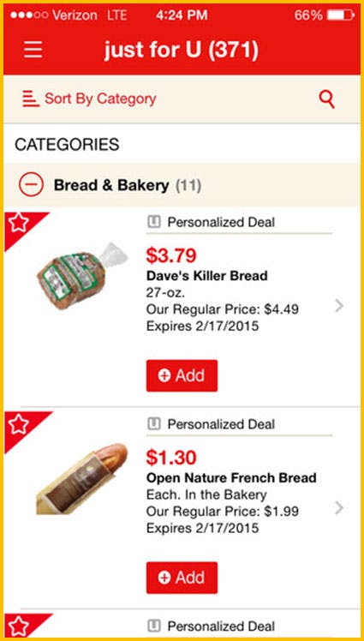Open the Sort By Category option

(x=89, y=99)
